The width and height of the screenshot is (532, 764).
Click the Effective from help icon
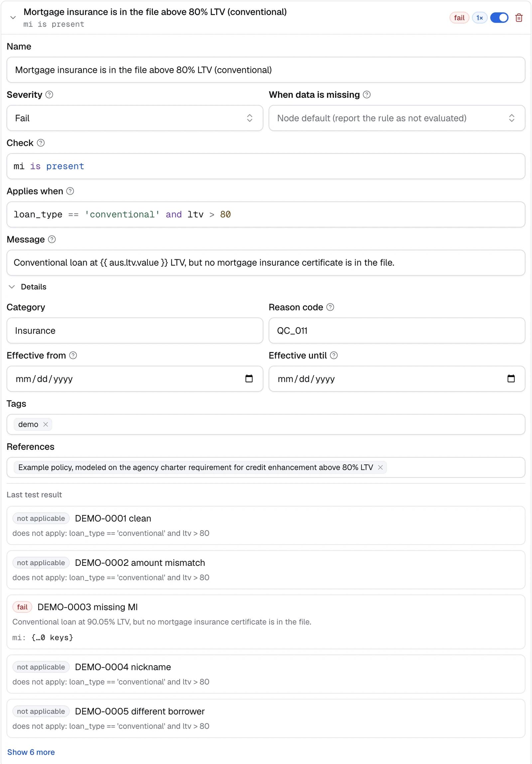pyautogui.click(x=73, y=356)
